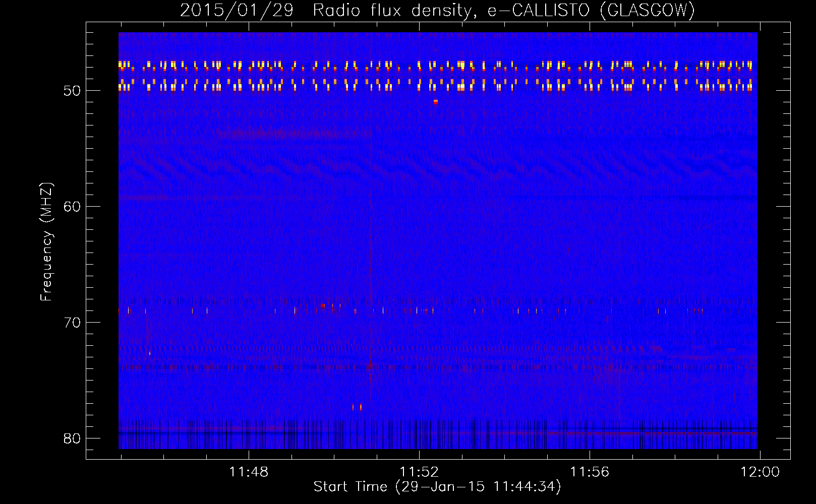This screenshot has width=816, height=504.
Task: Click the 60 frequency tick label
Action: (72, 207)
